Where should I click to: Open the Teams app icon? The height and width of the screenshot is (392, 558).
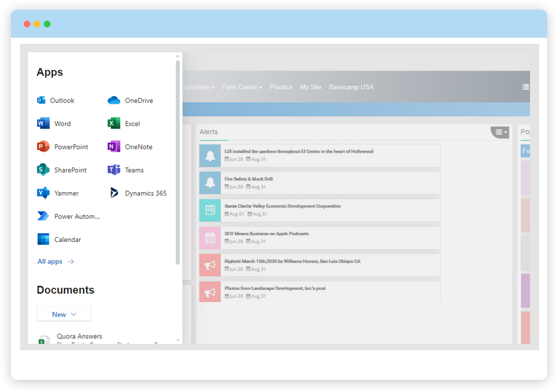coord(114,170)
